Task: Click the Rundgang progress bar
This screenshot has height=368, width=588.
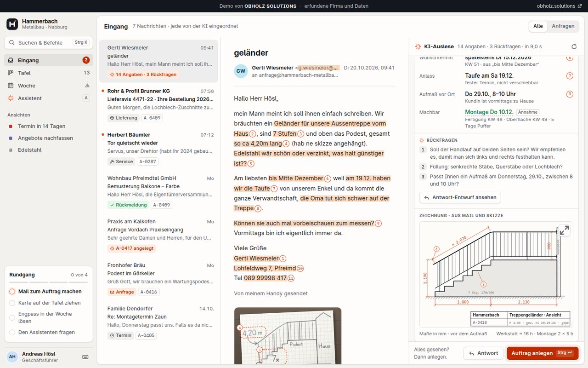Action: pos(49,282)
